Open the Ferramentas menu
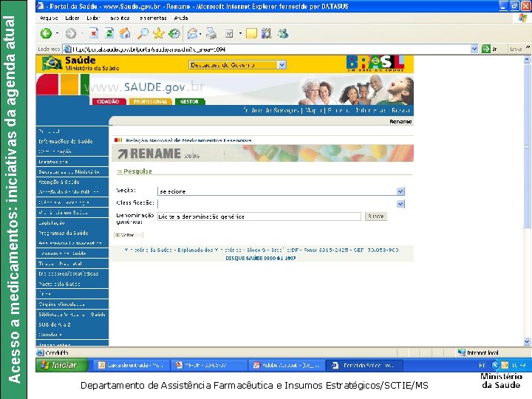The width and height of the screenshot is (532, 399). click(x=153, y=18)
